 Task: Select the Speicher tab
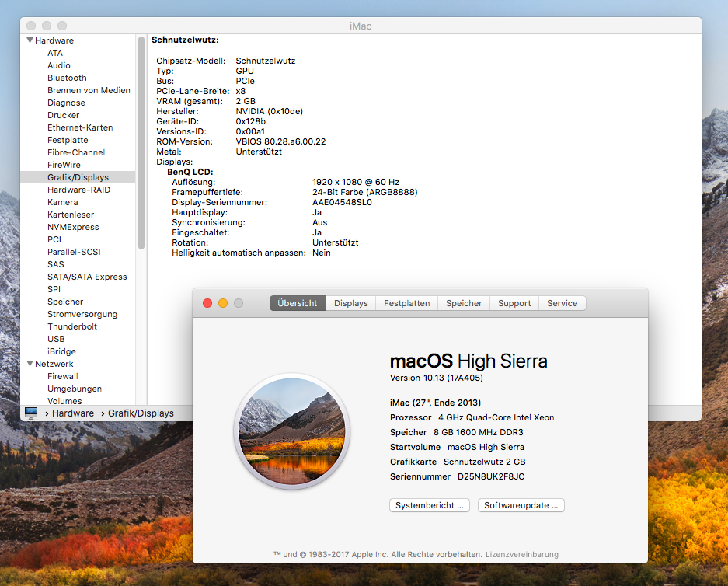(464, 303)
